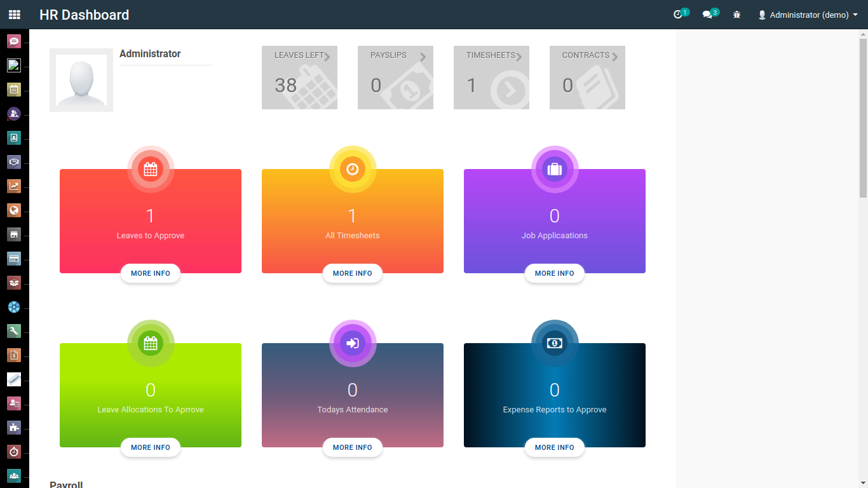Open the puzzle-piece Apps module icon
Viewport: 868px width, 488px height.
pyautogui.click(x=14, y=428)
